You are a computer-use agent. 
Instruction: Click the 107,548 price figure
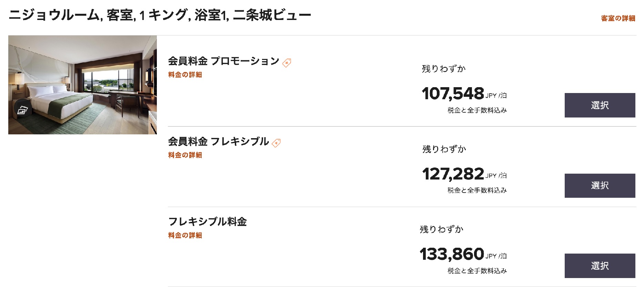coord(453,94)
